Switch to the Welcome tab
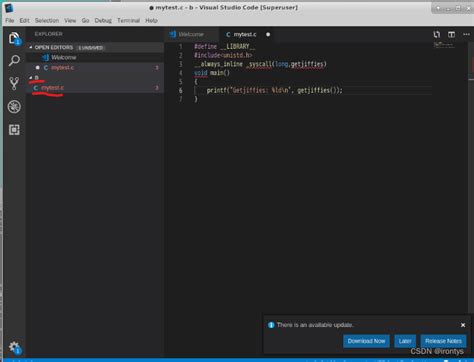 pyautogui.click(x=191, y=34)
